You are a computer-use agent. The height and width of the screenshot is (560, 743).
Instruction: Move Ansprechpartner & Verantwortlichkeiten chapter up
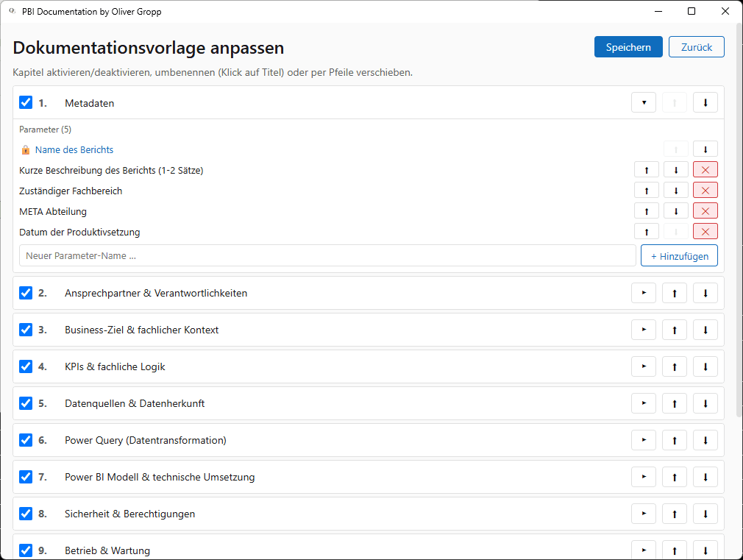[675, 293]
